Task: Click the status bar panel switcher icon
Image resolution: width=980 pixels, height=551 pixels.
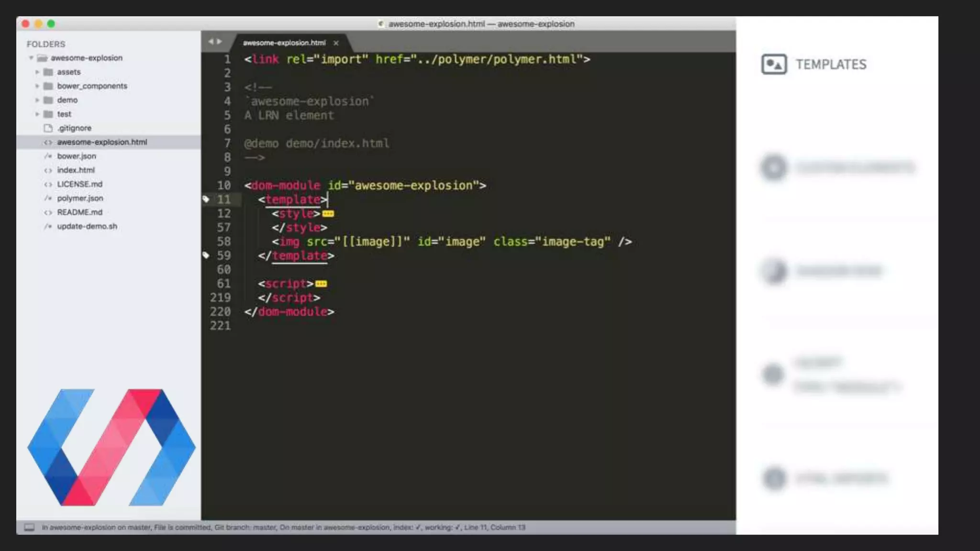Action: coord(29,527)
